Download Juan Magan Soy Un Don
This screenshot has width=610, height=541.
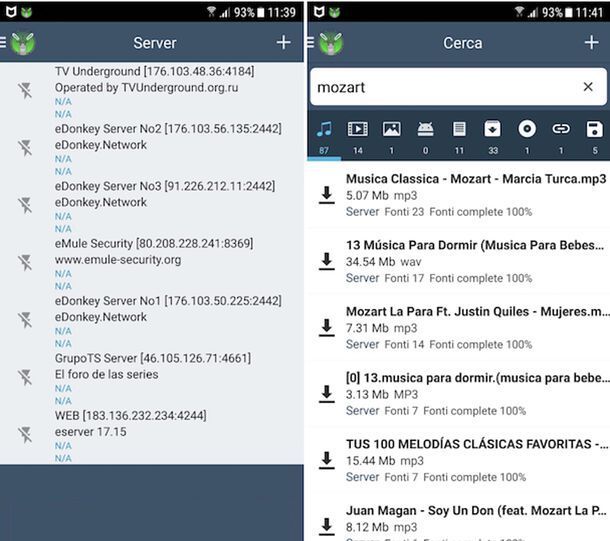[x=327, y=526]
